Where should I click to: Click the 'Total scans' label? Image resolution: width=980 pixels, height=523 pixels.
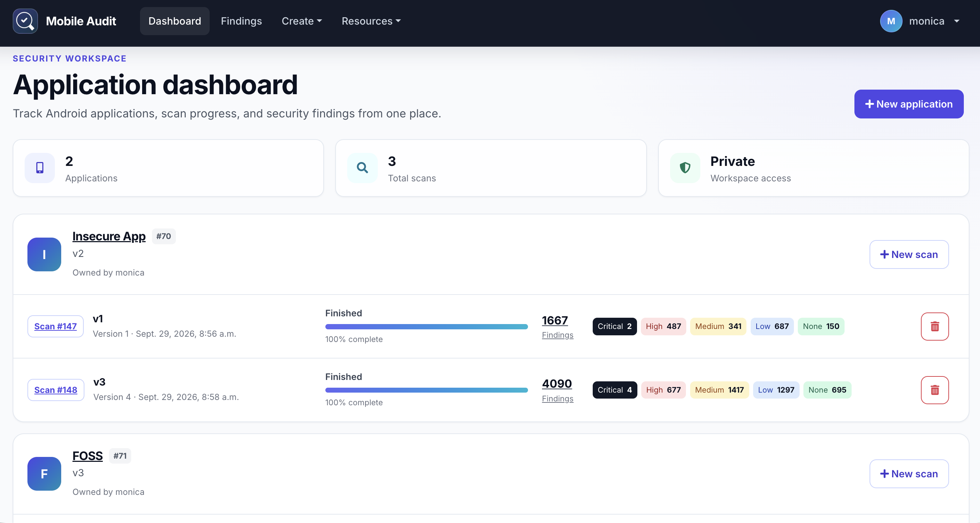pos(412,178)
